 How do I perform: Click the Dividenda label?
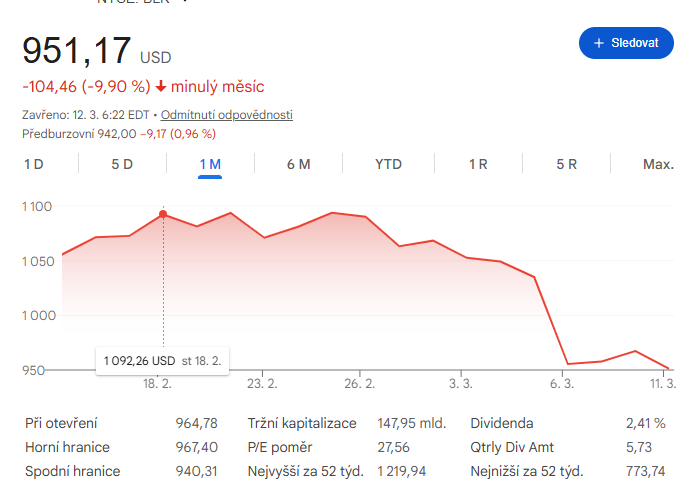(501, 423)
